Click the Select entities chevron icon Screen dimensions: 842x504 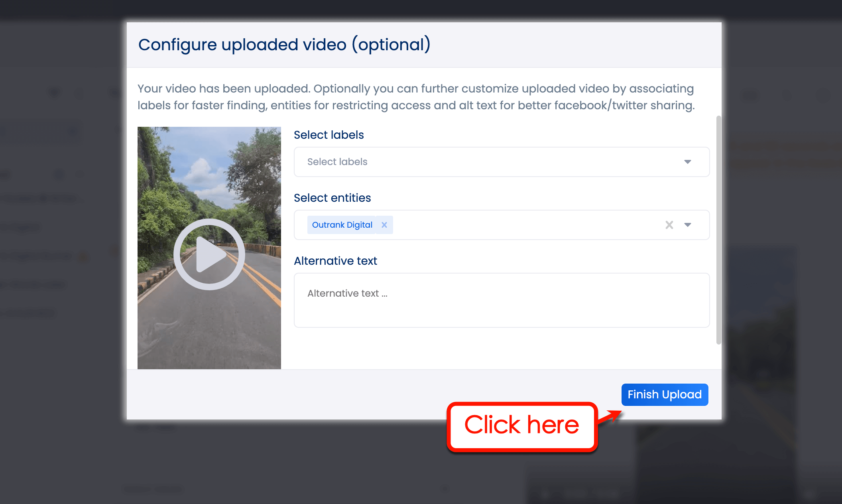(687, 224)
